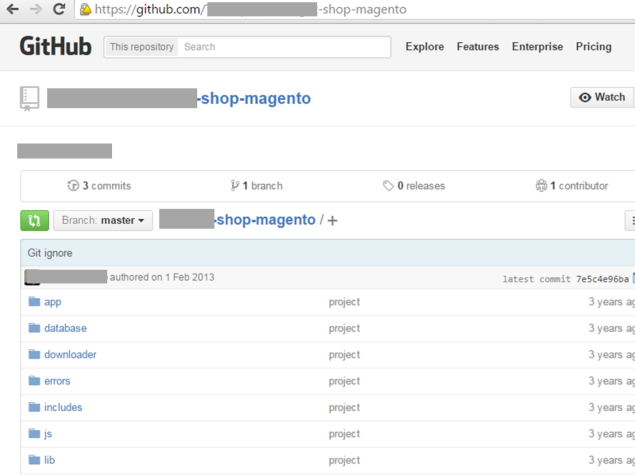
Task: Open 'project' commit message in database row
Action: (x=344, y=328)
